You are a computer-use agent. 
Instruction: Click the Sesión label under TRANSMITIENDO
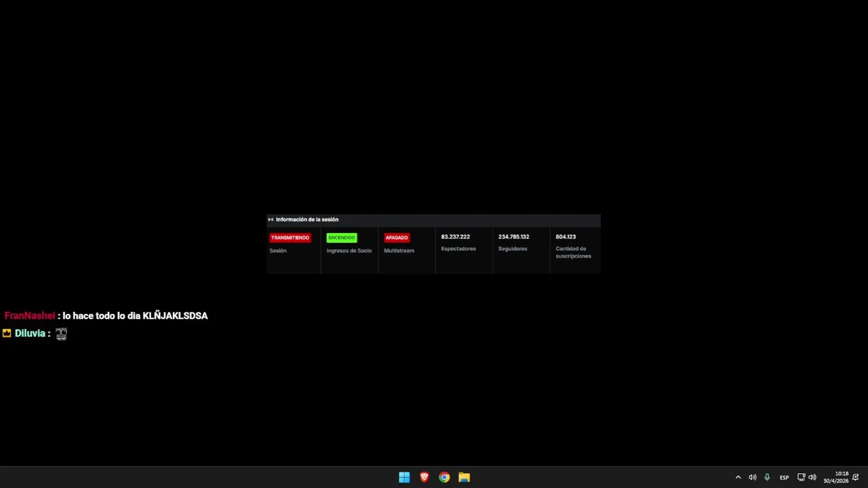[x=278, y=251]
